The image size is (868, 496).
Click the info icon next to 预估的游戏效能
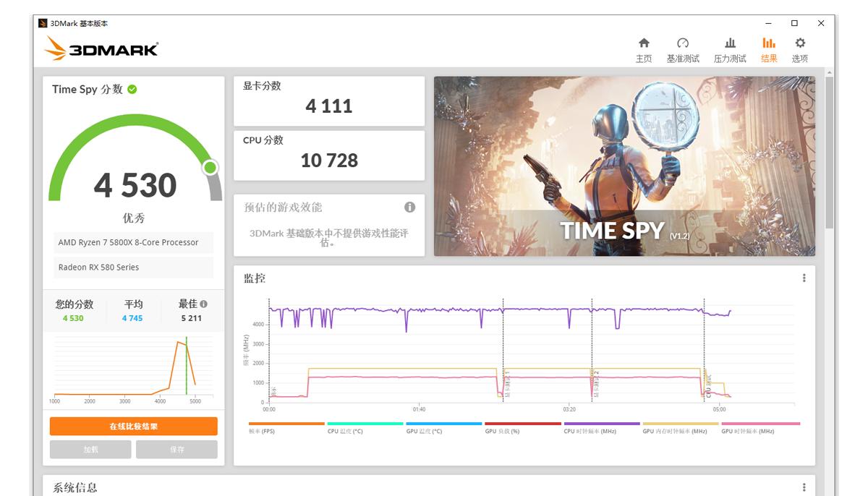(x=409, y=206)
